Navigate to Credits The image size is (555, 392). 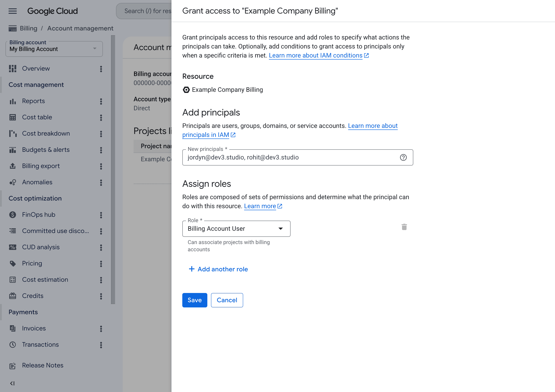pos(33,296)
